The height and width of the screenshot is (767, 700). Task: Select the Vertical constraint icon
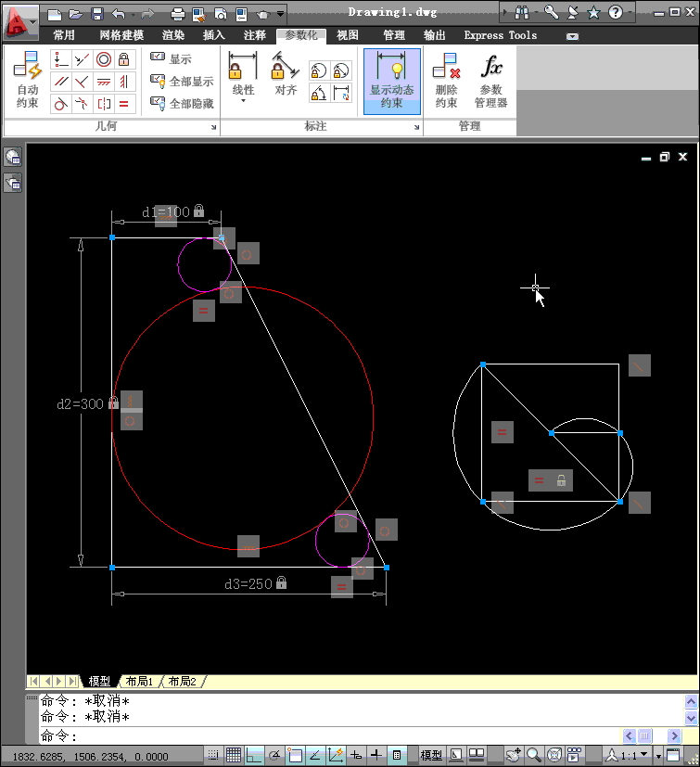pyautogui.click(x=123, y=82)
